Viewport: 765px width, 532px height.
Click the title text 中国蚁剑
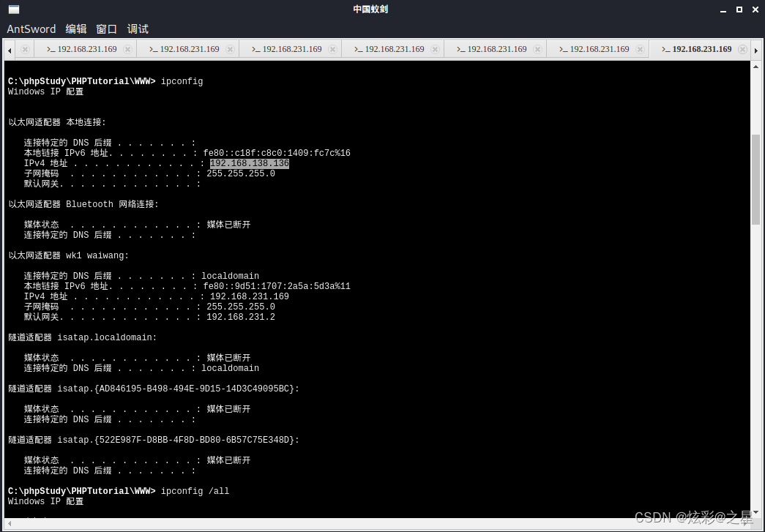click(370, 10)
